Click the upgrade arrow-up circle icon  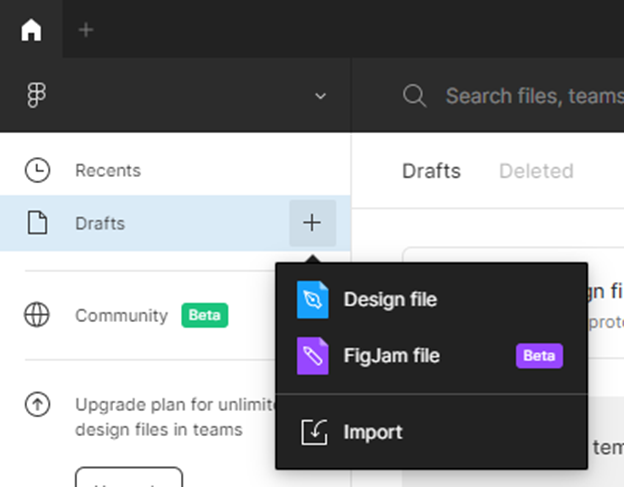click(x=37, y=404)
